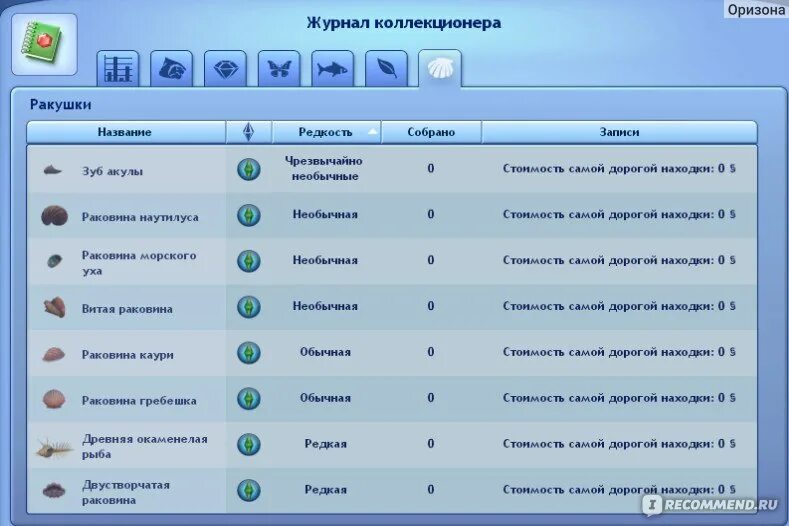Click collected count for Раковина каури
The width and height of the screenshot is (789, 526).
tap(431, 351)
